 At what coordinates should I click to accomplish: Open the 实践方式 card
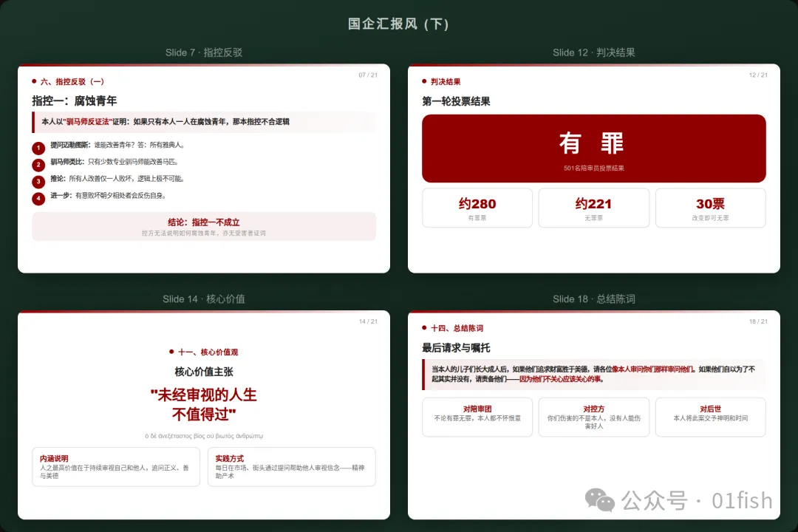(291, 467)
